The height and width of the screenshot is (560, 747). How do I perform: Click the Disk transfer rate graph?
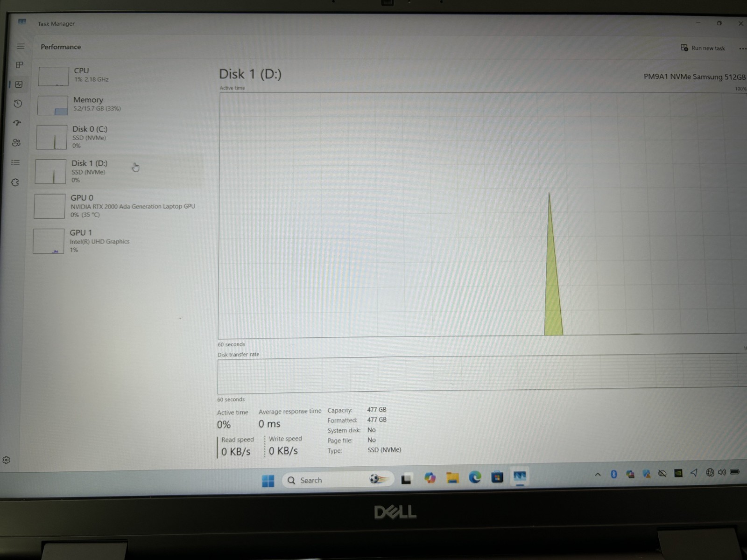pyautogui.click(x=482, y=375)
